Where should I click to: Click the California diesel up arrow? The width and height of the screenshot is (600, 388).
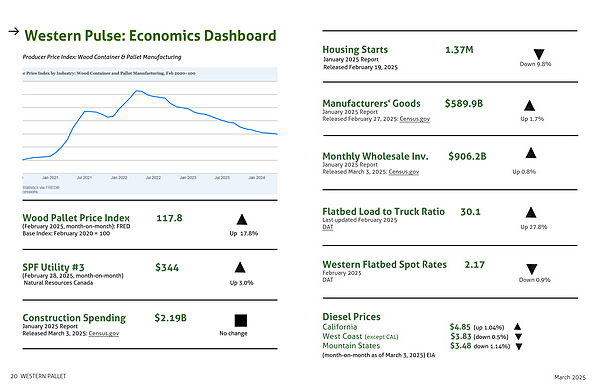pos(517,327)
